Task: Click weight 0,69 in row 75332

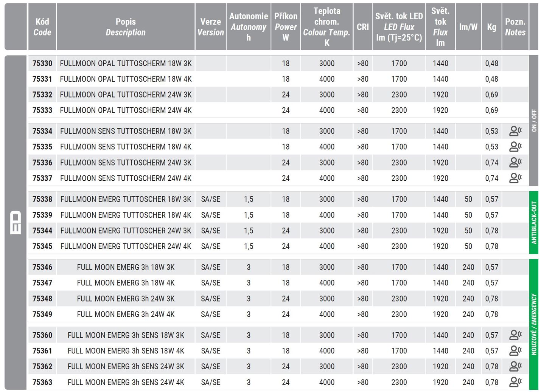Action: point(492,95)
